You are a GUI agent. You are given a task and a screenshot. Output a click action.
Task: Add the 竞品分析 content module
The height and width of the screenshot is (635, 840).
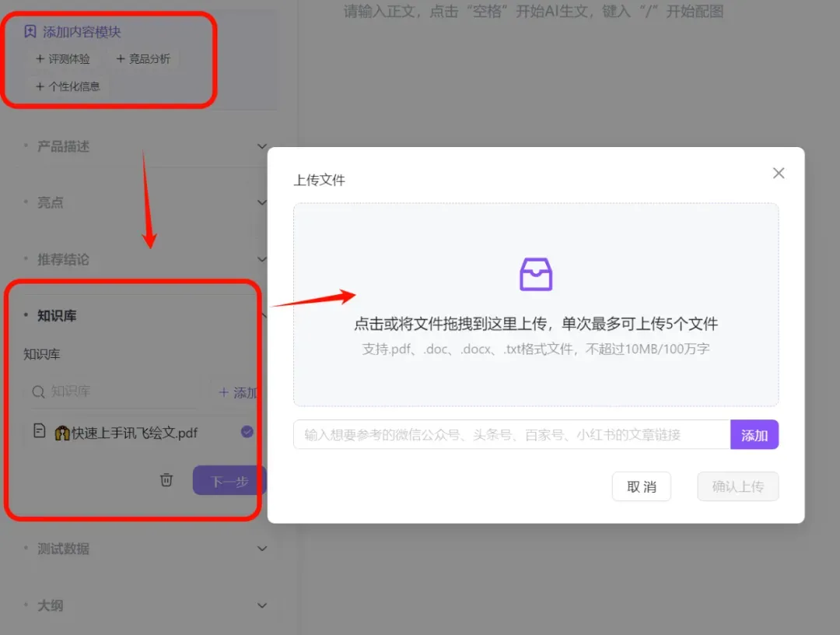click(x=144, y=59)
